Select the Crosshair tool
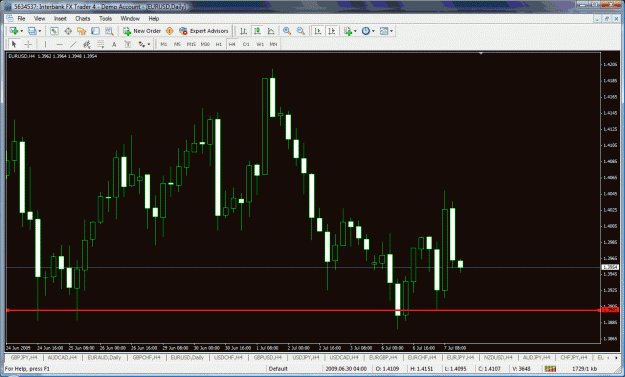Screen dimensions: 625x377 28,44
